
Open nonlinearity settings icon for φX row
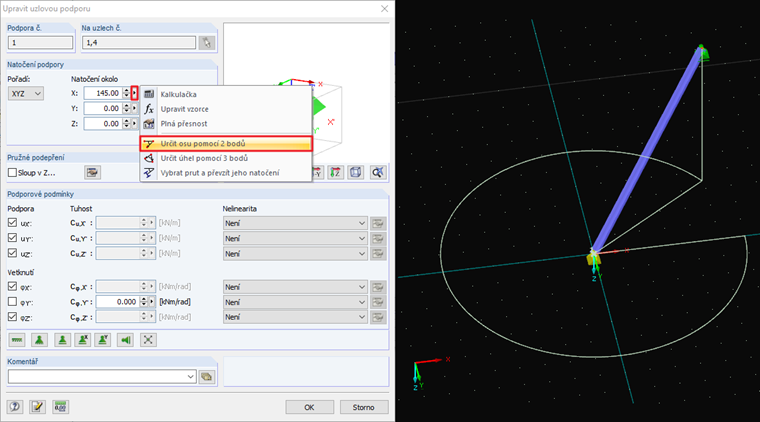378,287
